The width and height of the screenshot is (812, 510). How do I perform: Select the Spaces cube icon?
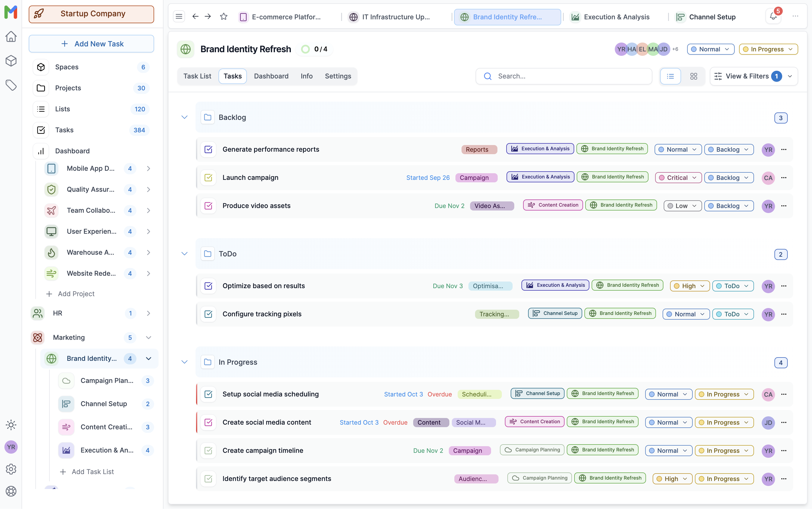pyautogui.click(x=41, y=67)
